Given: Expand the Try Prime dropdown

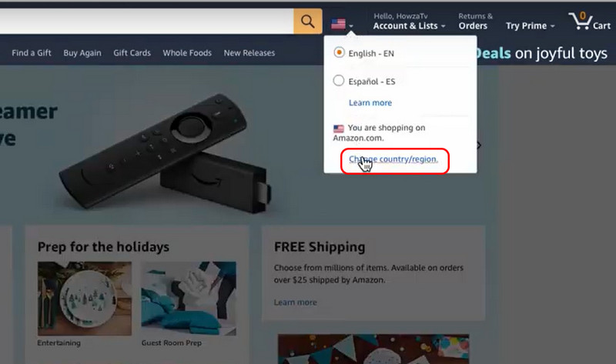Looking at the screenshot, I should 530,26.
